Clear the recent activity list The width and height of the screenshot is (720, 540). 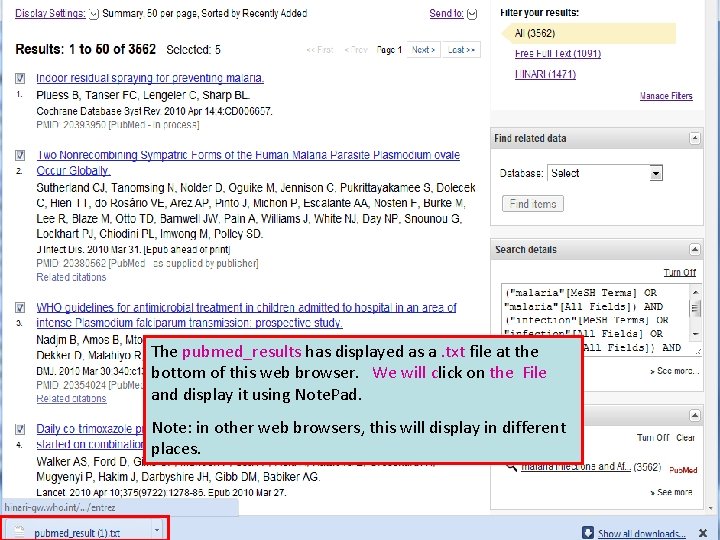coord(686,438)
